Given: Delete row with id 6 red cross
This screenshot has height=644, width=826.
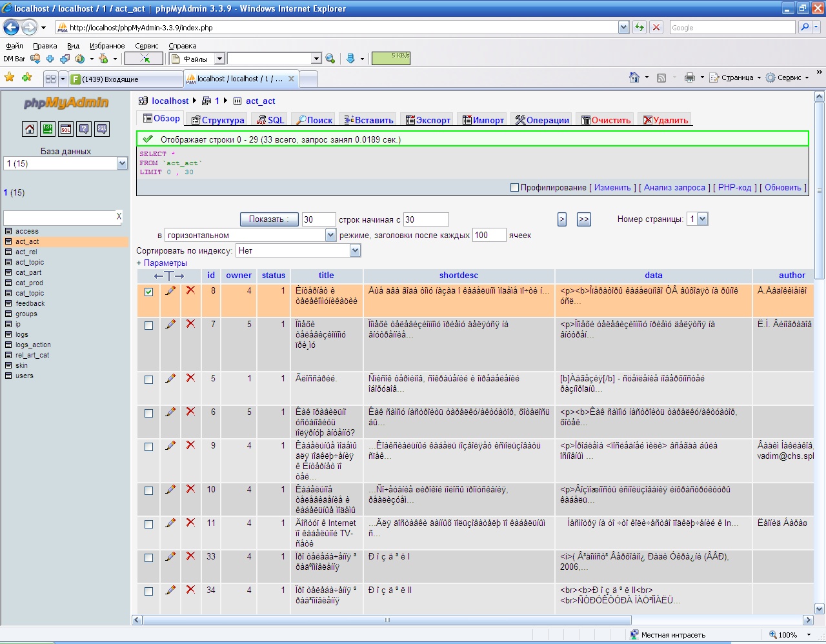Looking at the screenshot, I should click(190, 412).
